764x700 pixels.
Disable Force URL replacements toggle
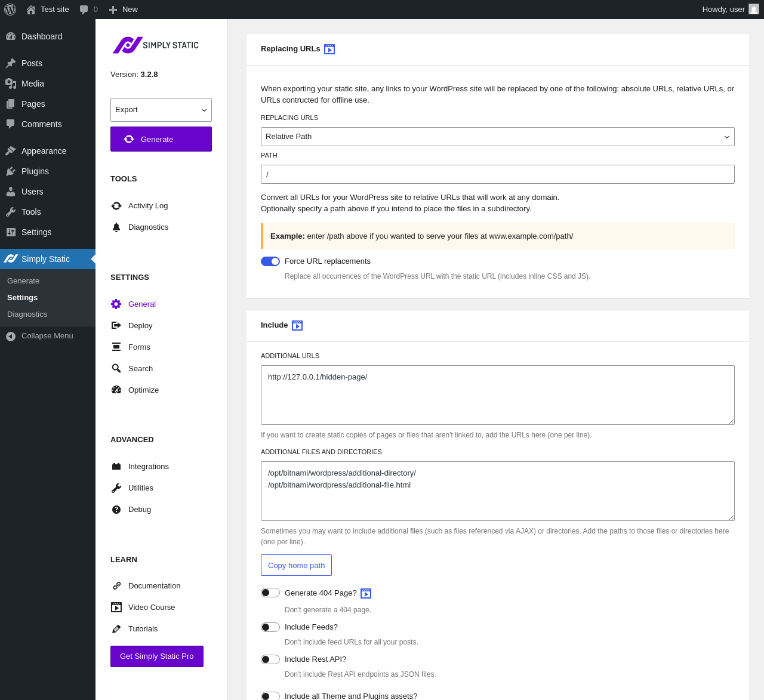point(270,261)
